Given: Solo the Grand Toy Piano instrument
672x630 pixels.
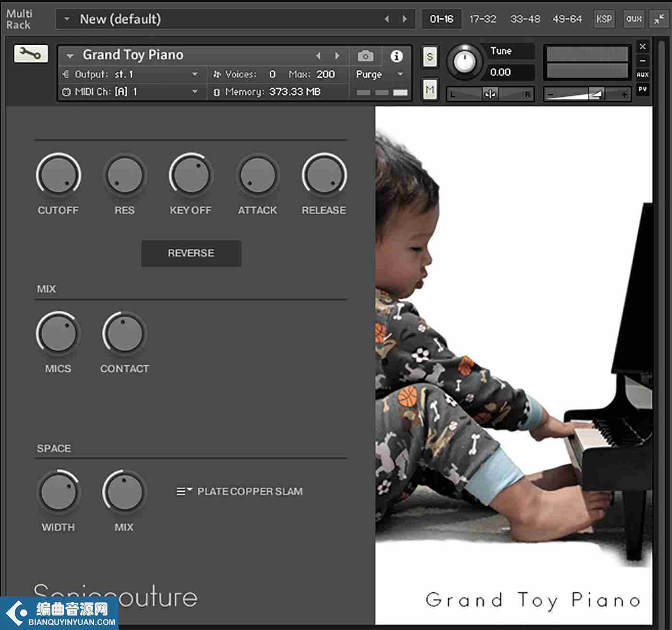Looking at the screenshot, I should tap(430, 57).
